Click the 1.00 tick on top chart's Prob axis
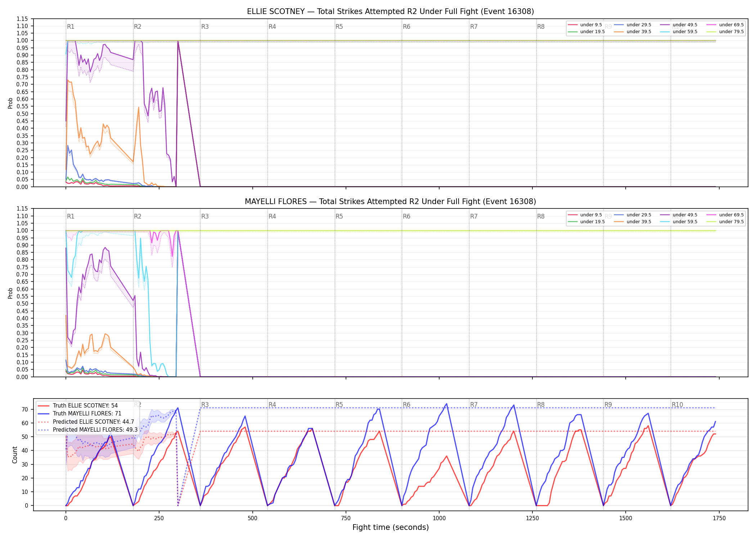This screenshot has height=540, width=756. click(22, 41)
